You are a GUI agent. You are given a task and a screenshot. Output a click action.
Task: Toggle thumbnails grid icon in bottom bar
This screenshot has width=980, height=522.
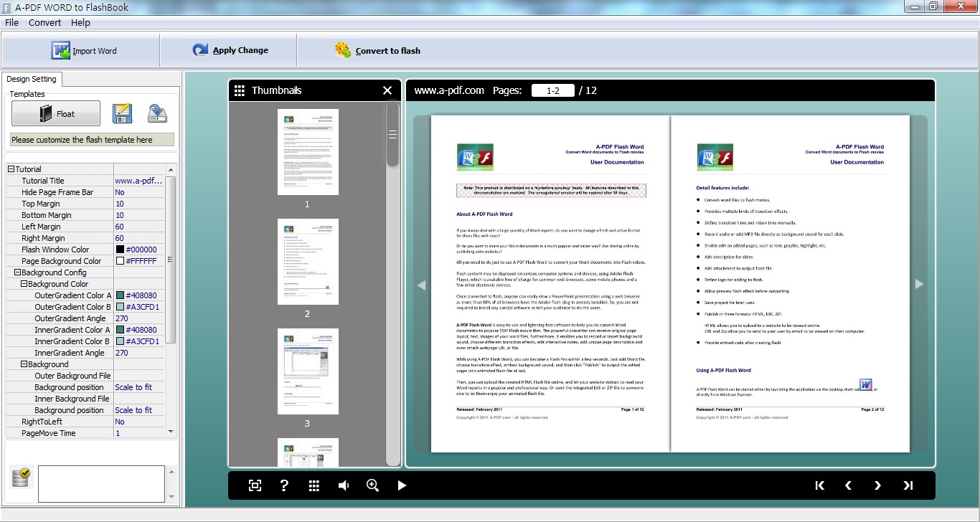coord(314,485)
